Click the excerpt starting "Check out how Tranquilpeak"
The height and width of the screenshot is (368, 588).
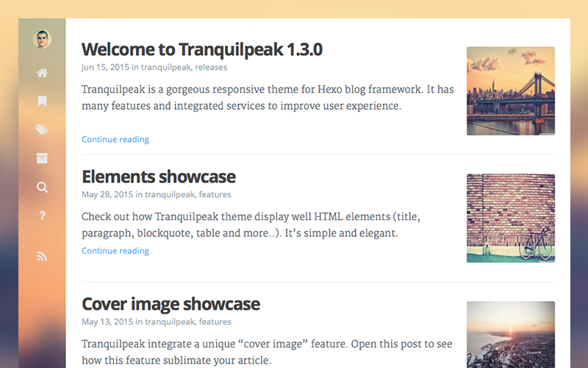point(251,225)
